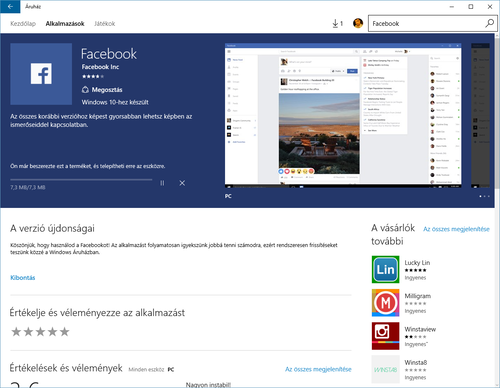The width and height of the screenshot is (500, 388).
Task: Open the Lucky Lin app icon
Action: [385, 269]
